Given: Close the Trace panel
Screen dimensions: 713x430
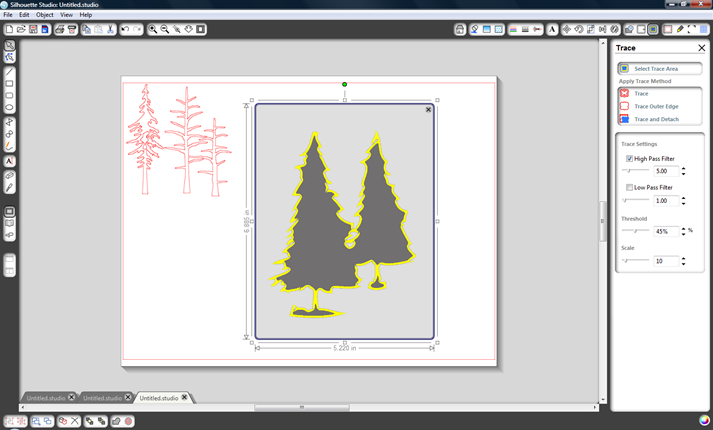Looking at the screenshot, I should pyautogui.click(x=702, y=48).
